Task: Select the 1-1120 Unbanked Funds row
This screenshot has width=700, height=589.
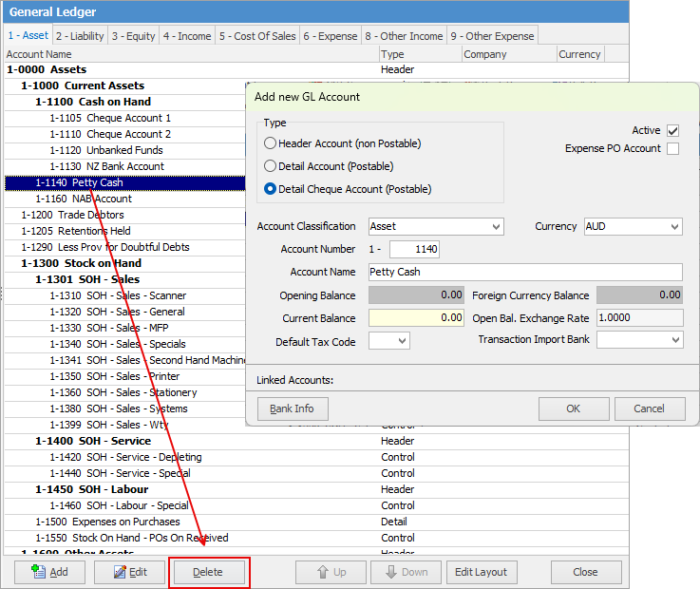Action: 125,150
